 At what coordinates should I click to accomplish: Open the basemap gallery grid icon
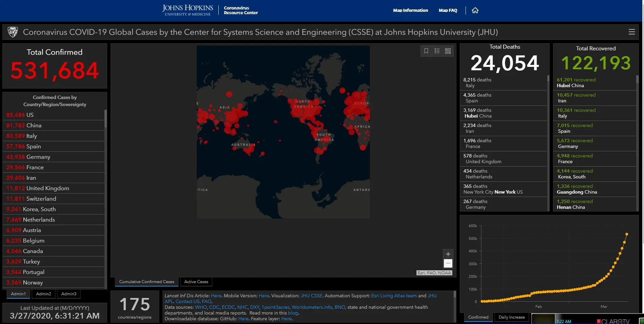pyautogui.click(x=448, y=51)
